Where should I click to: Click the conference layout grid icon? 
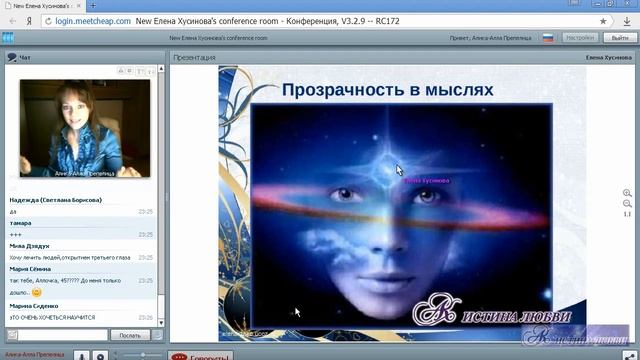pyautogui.click(x=8, y=38)
